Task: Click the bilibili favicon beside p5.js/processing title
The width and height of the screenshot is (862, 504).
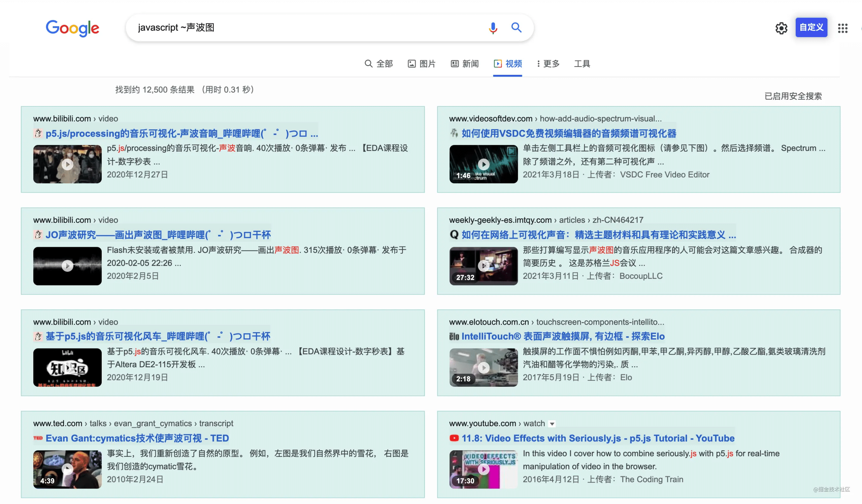Action: tap(38, 133)
